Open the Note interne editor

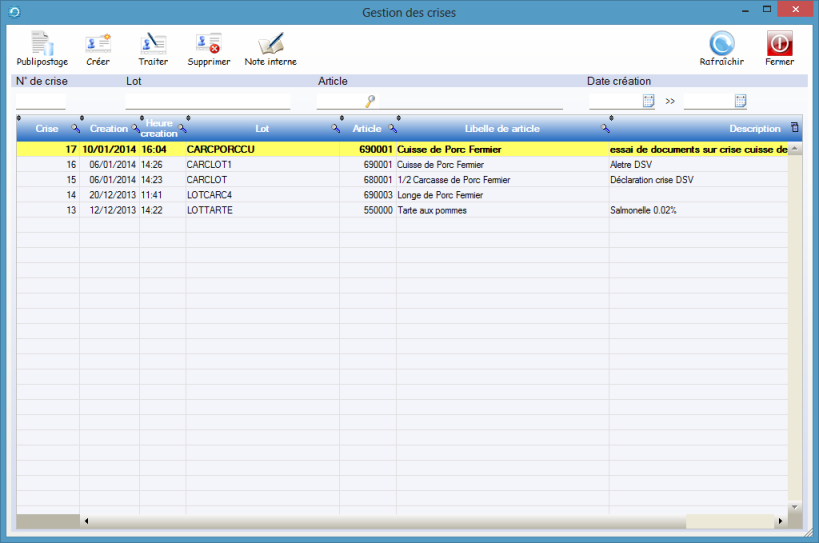tap(270, 48)
